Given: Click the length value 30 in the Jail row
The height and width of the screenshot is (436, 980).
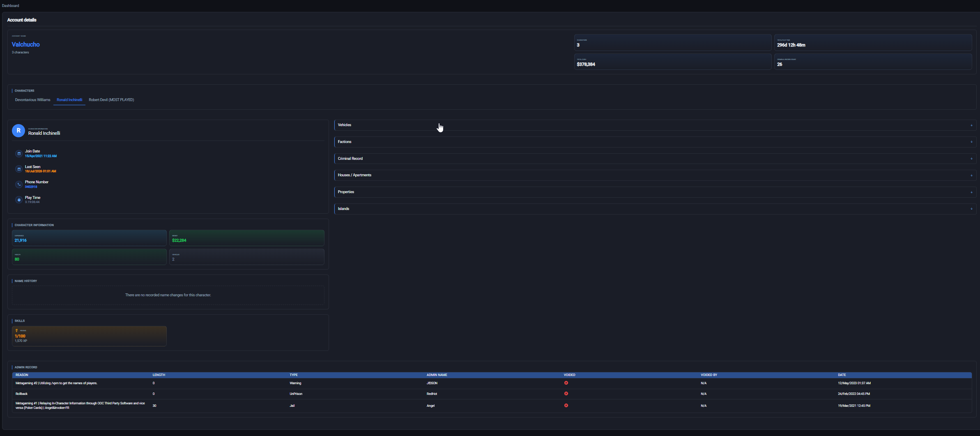Looking at the screenshot, I should pos(154,406).
